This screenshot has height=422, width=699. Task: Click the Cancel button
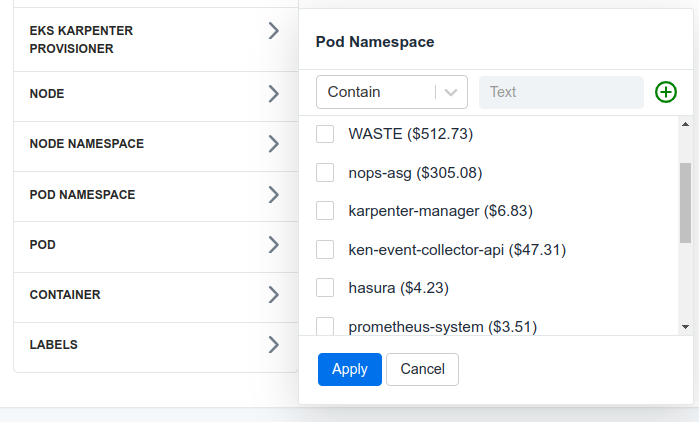pos(422,369)
